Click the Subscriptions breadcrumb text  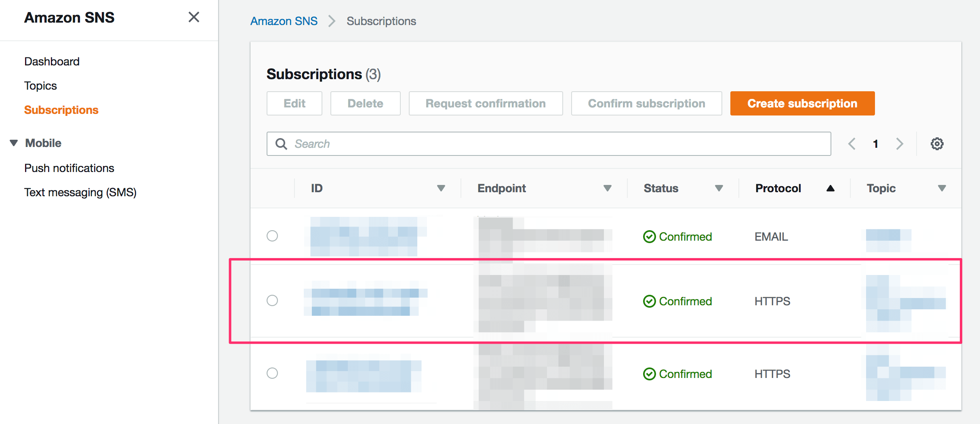(381, 21)
